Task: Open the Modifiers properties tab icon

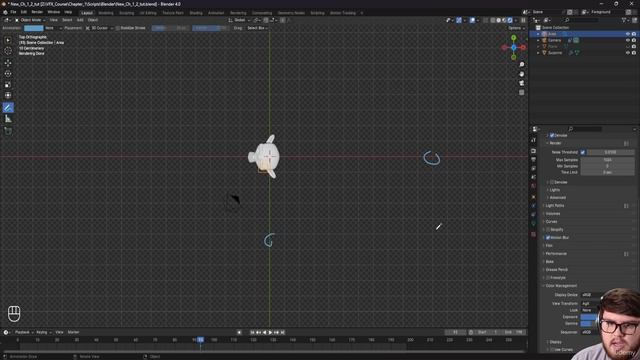Action: pos(533,206)
